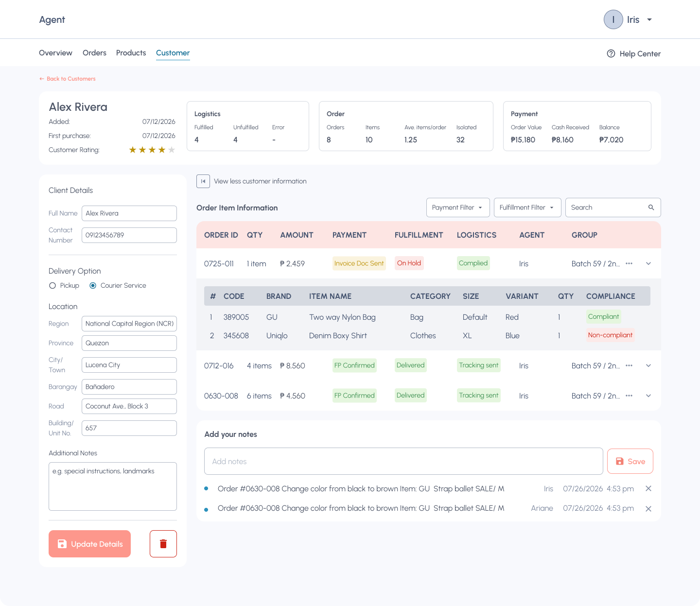Click the Update Details button
The width and height of the screenshot is (700, 606).
coord(89,544)
